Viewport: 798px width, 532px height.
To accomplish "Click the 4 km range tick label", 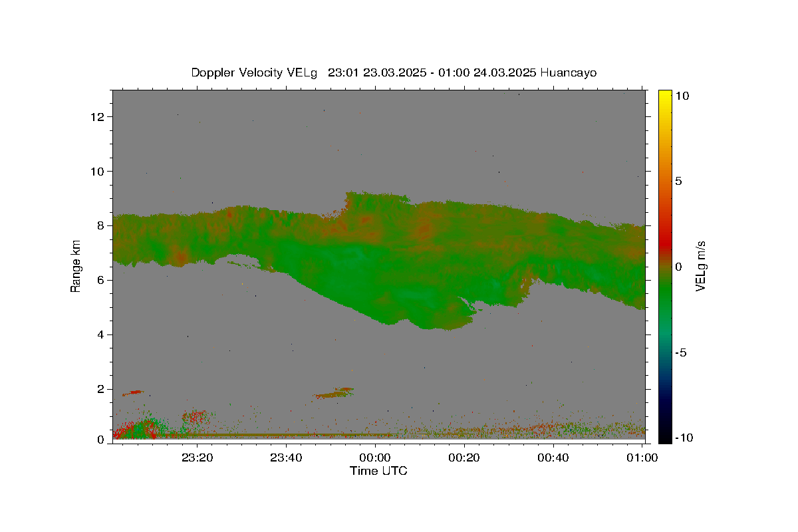I will click(101, 335).
